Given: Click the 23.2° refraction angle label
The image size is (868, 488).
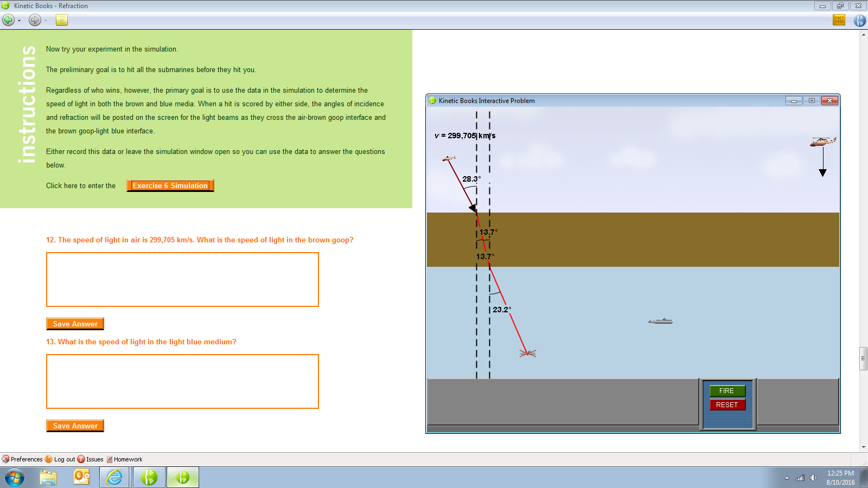Looking at the screenshot, I should (x=502, y=310).
